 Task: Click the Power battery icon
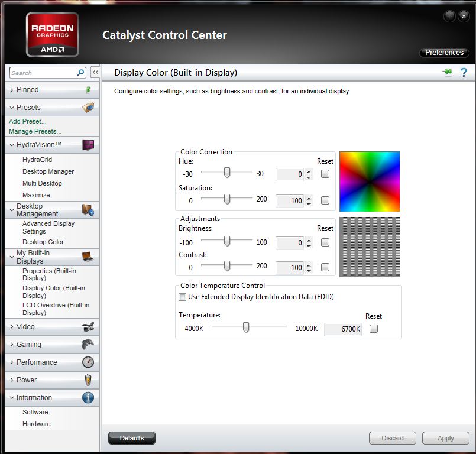[x=88, y=380]
